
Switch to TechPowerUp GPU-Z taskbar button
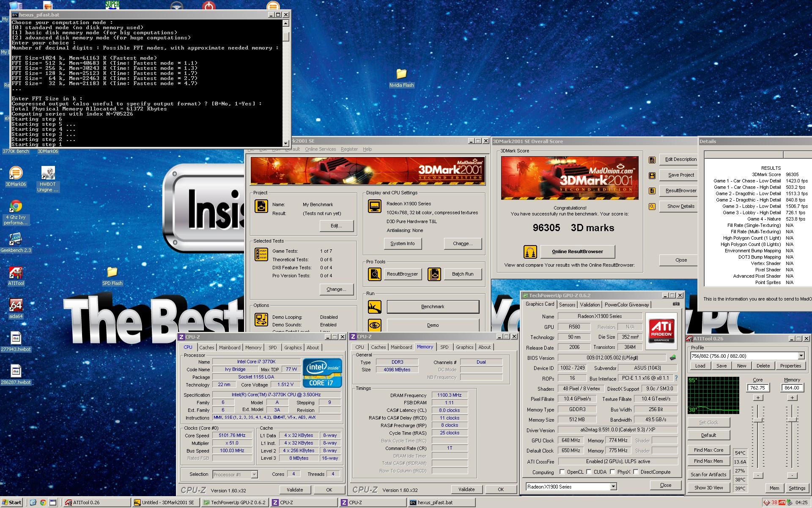(x=235, y=502)
